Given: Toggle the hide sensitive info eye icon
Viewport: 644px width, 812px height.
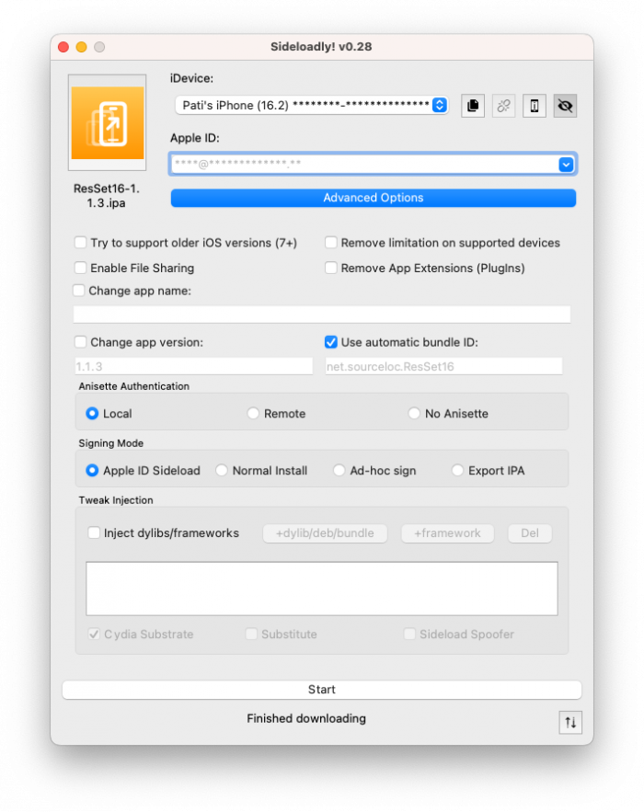Looking at the screenshot, I should [x=565, y=106].
